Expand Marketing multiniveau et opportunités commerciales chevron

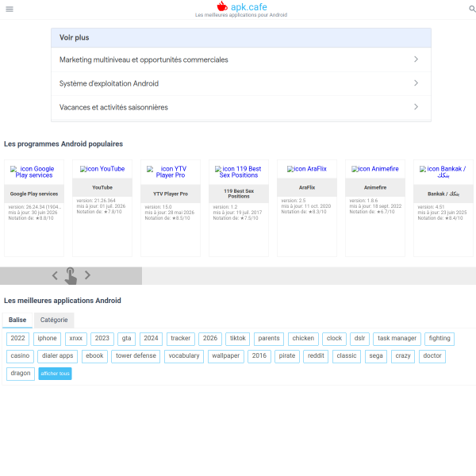tap(416, 59)
